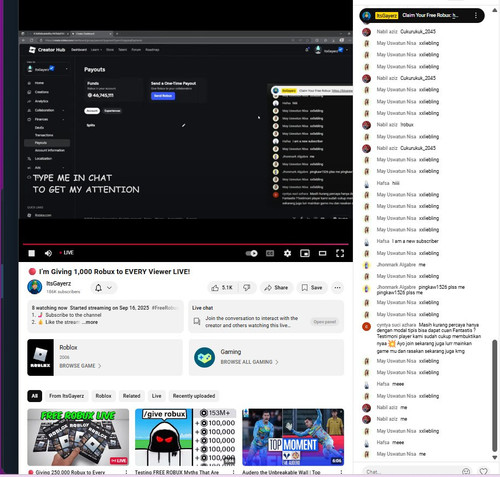Select the From ItsGayerz filter chip
The width and height of the screenshot is (500, 477).
tap(67, 396)
